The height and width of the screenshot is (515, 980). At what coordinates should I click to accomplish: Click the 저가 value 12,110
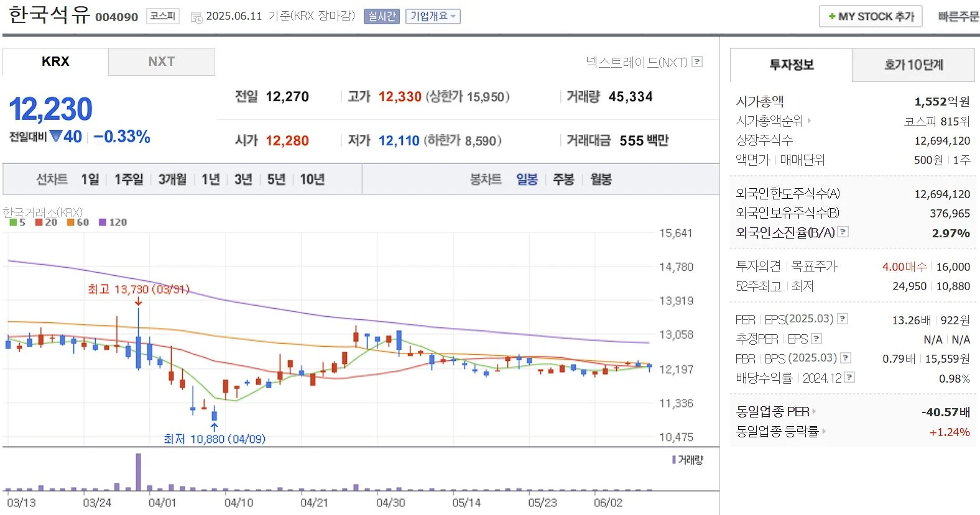399,141
